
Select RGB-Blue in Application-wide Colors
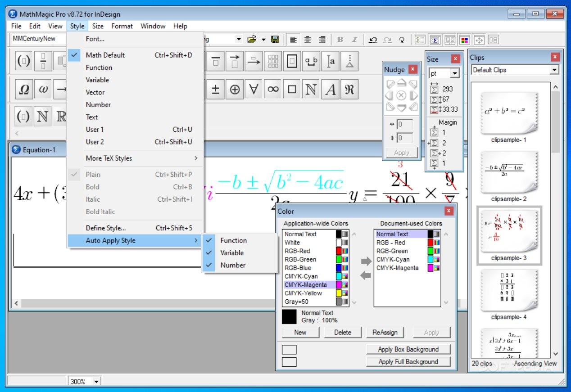click(316, 268)
